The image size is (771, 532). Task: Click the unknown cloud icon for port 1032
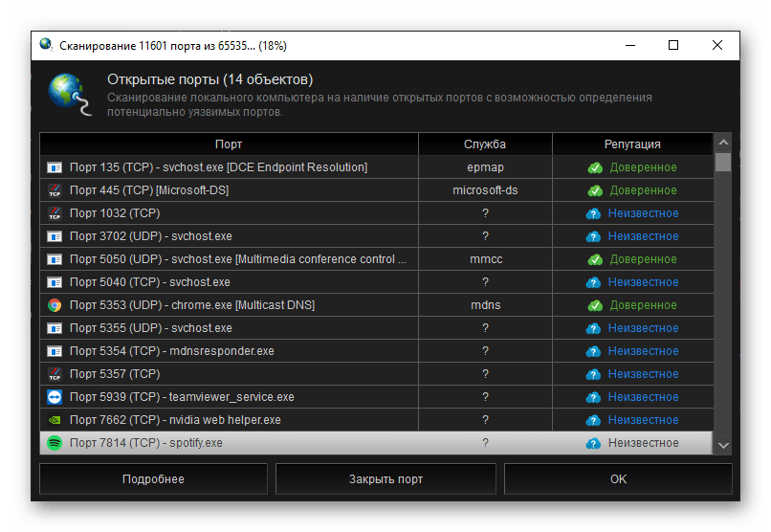point(593,214)
